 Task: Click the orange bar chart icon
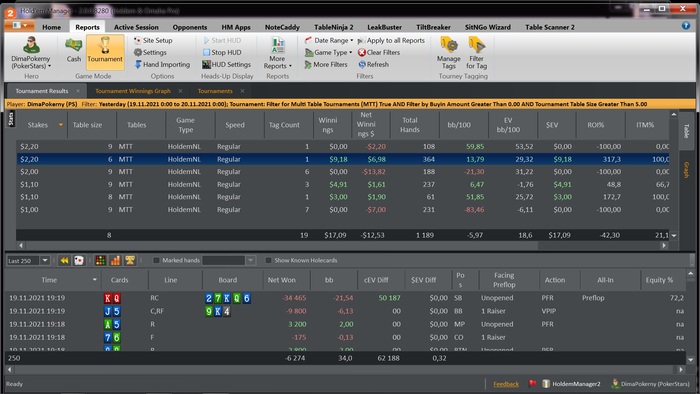click(x=115, y=261)
